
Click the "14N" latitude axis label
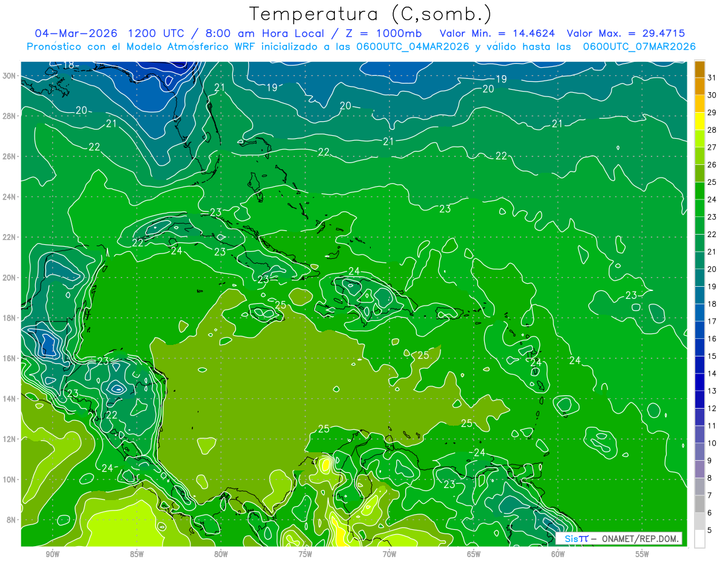pos(9,398)
